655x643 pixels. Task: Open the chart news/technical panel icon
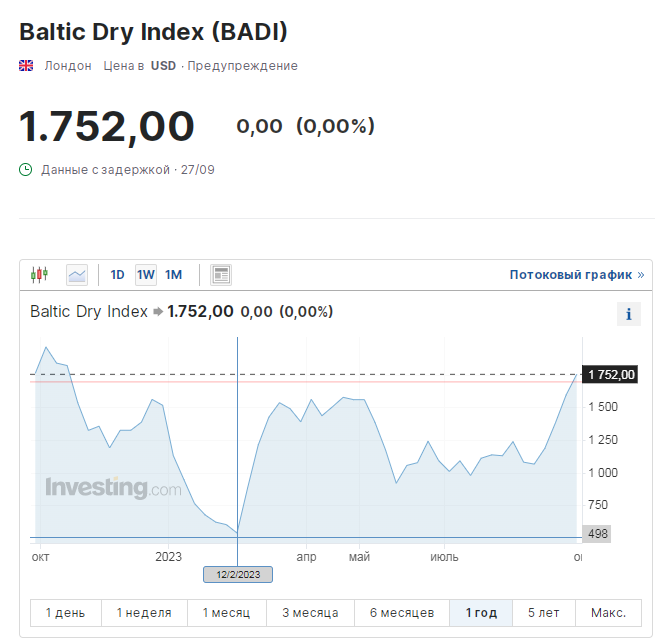pos(221,274)
